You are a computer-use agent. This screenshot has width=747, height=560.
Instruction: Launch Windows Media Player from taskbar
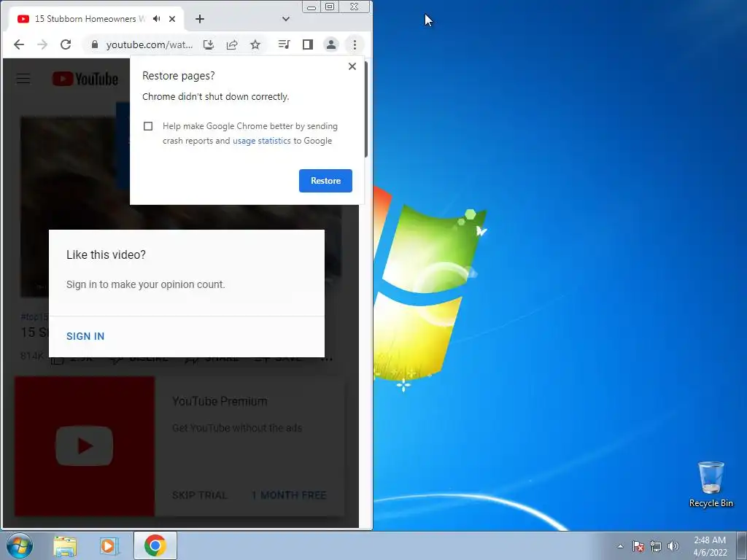[x=109, y=546]
